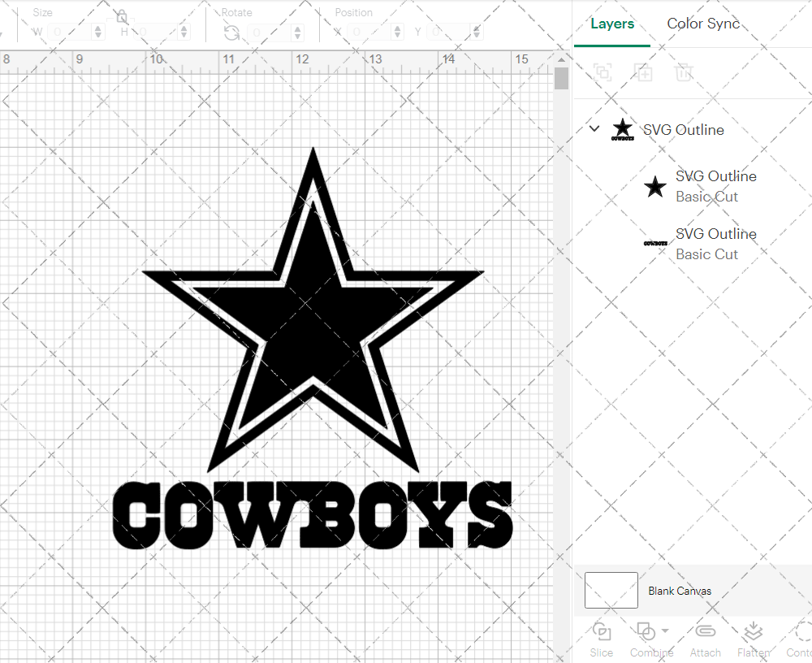Collapse the SVG Outline group
This screenshot has height=663, width=812.
[x=594, y=128]
